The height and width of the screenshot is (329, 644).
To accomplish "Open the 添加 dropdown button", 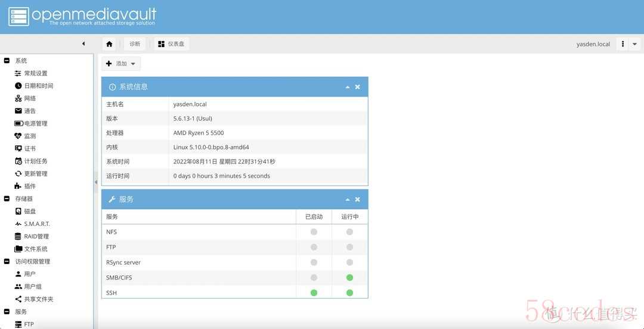I will tap(120, 64).
